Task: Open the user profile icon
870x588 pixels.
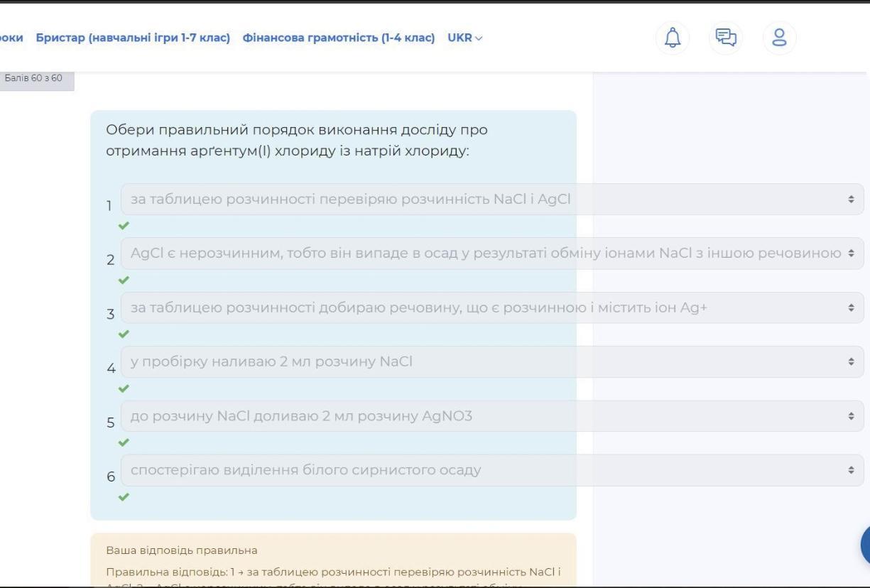Action: point(779,37)
